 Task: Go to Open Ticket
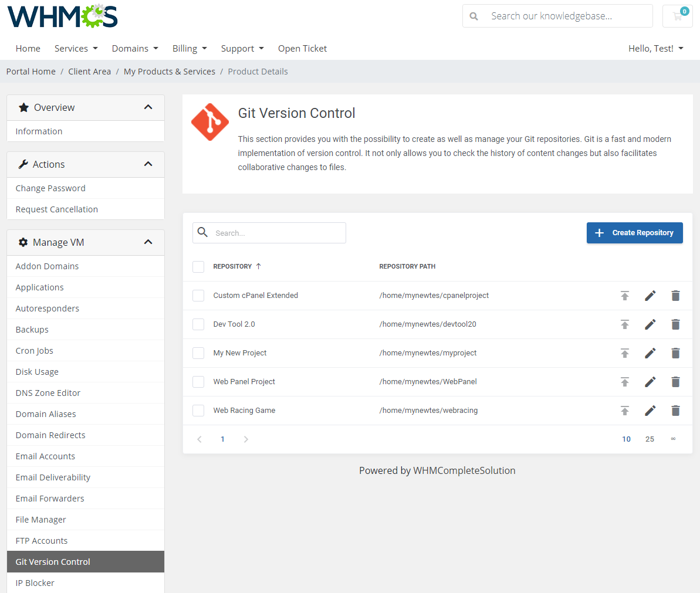pyautogui.click(x=302, y=48)
